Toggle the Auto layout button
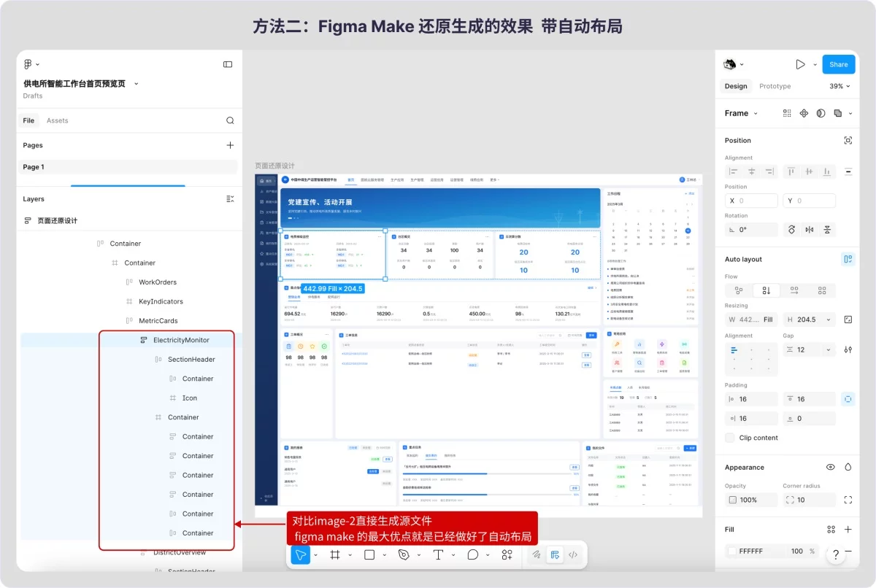 pyautogui.click(x=848, y=259)
